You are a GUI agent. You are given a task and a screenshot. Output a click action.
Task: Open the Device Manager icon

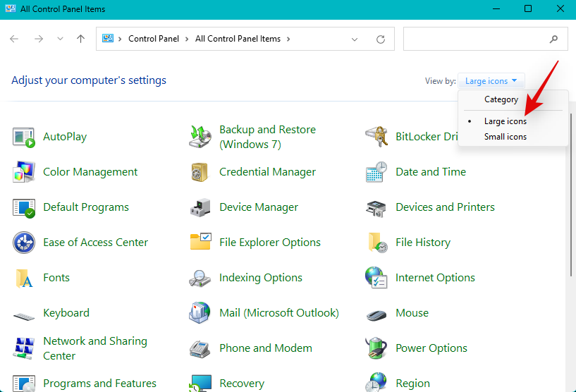200,207
